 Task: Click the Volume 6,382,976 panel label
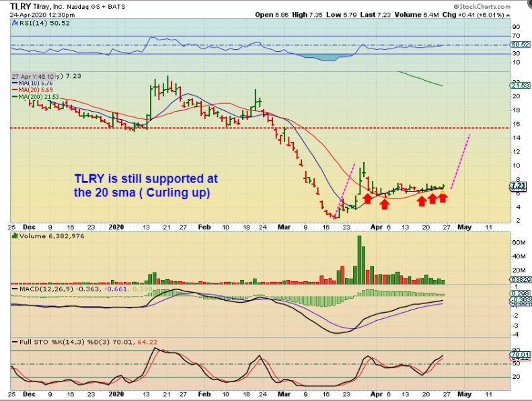tap(52, 236)
